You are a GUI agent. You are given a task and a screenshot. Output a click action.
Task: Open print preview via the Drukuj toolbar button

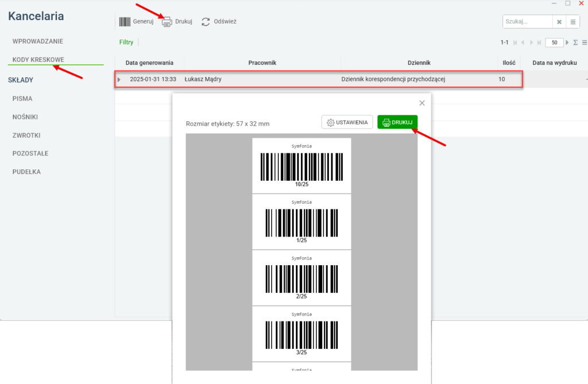177,21
